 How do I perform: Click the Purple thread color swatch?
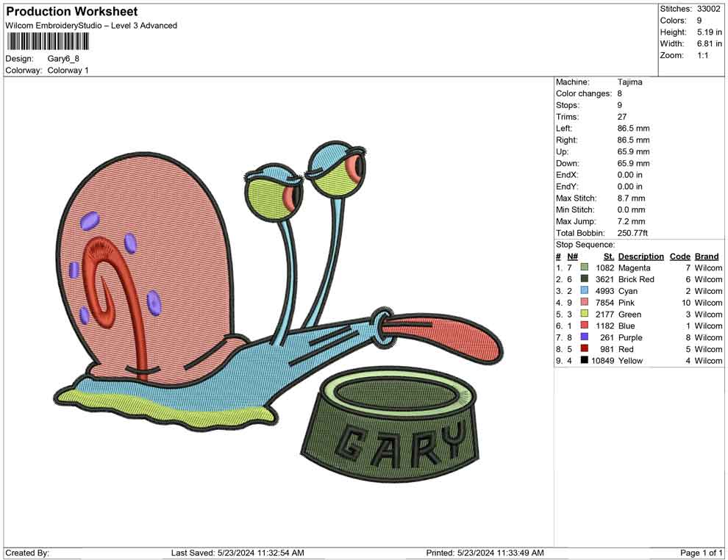click(x=585, y=337)
